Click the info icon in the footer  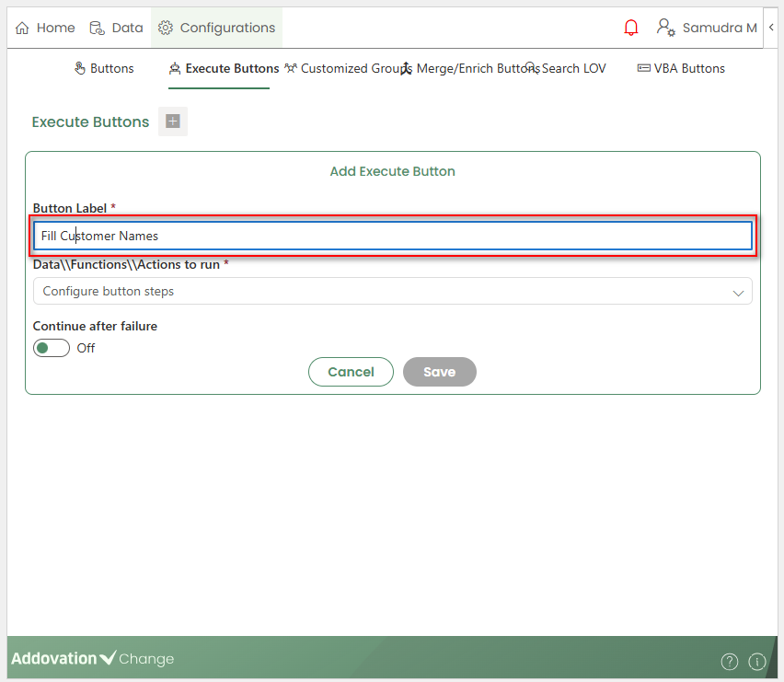tap(757, 661)
